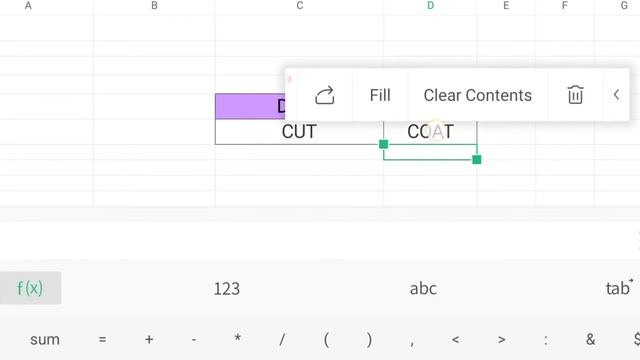
Task: Click the bottom-right green selection handle
Action: tap(477, 160)
